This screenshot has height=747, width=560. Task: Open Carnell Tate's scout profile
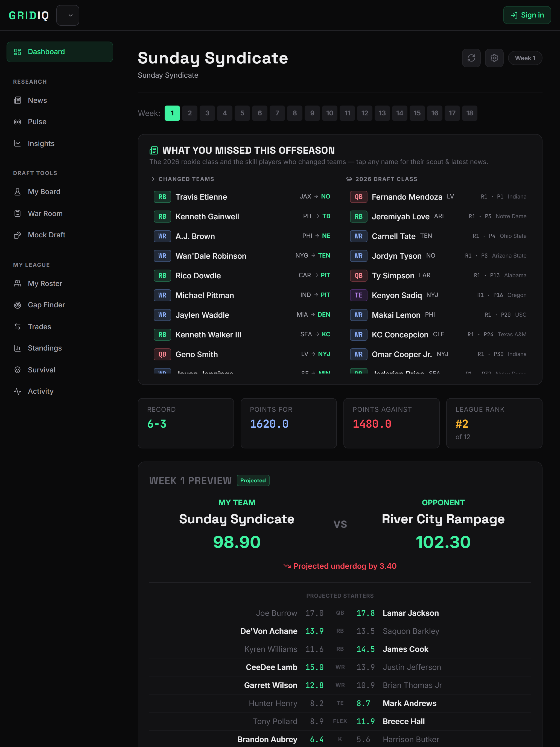coord(393,237)
